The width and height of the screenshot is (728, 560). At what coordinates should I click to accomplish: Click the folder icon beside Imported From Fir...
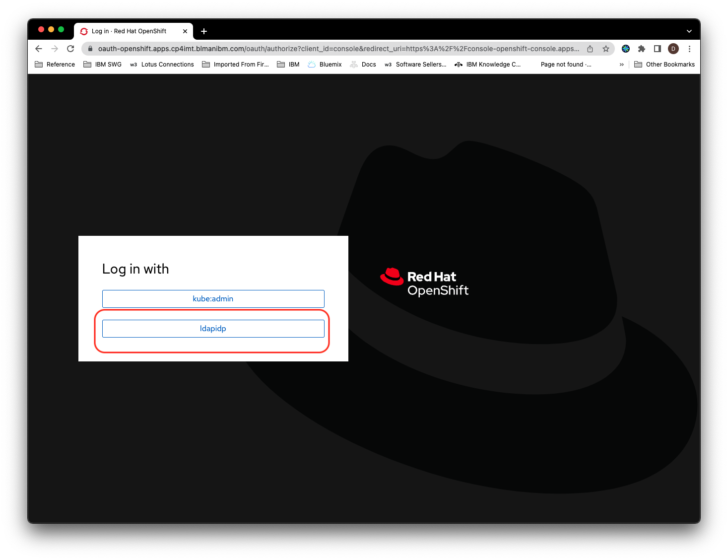(x=206, y=65)
